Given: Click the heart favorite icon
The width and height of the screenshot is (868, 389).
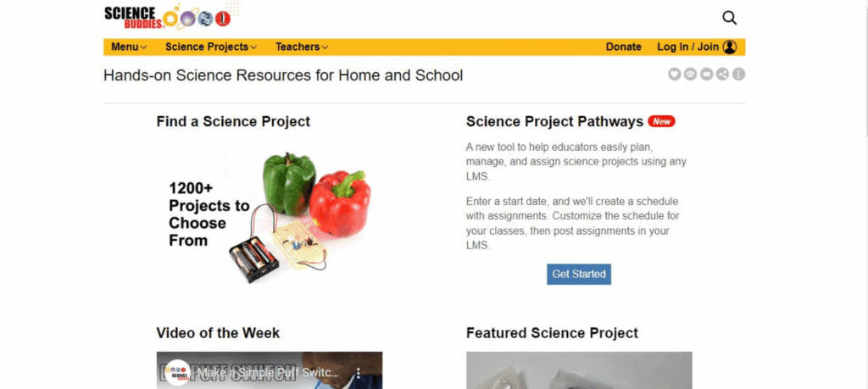Looking at the screenshot, I should pos(675,75).
